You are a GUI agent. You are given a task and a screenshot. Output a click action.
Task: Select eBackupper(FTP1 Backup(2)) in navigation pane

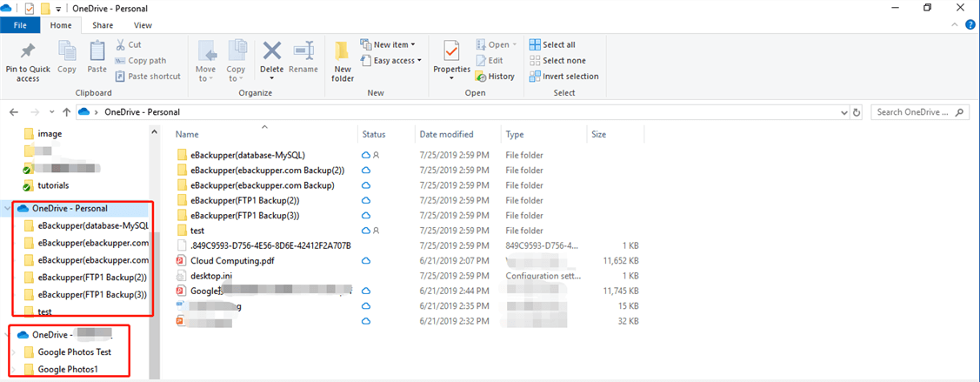(x=92, y=277)
